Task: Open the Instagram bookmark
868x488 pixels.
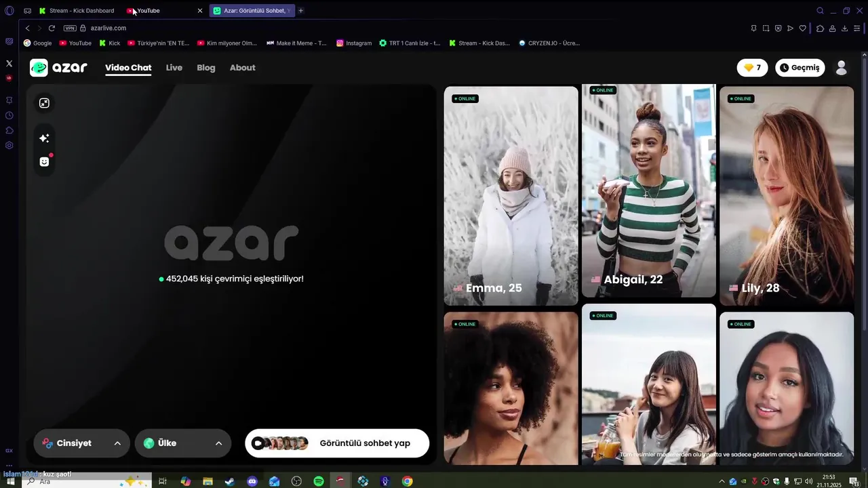Action: [x=354, y=43]
